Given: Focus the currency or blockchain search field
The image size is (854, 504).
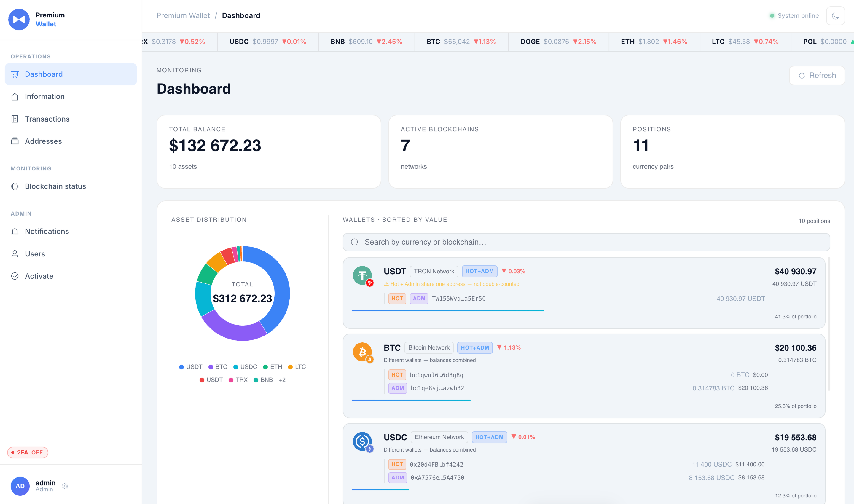Looking at the screenshot, I should click(586, 242).
